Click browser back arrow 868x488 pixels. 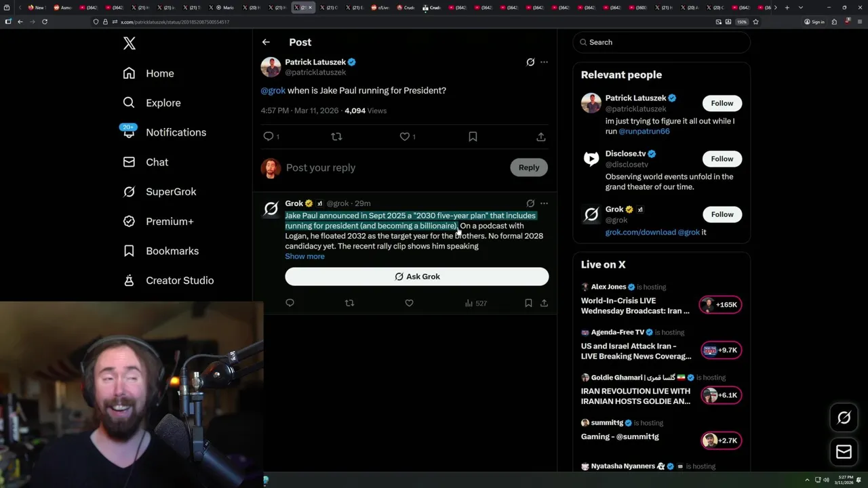pos(20,22)
